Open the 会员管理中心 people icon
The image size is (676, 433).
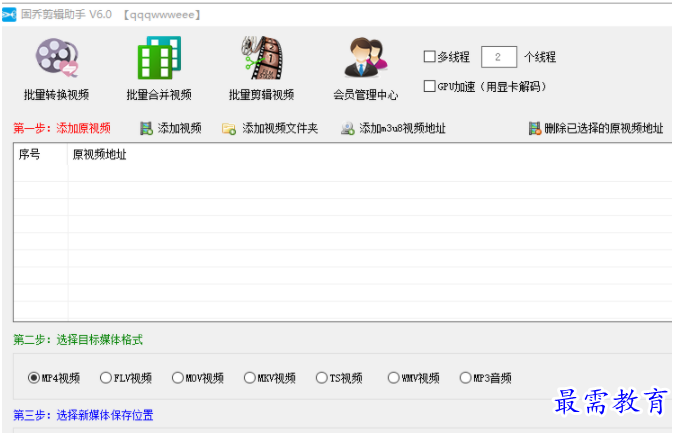[x=366, y=58]
